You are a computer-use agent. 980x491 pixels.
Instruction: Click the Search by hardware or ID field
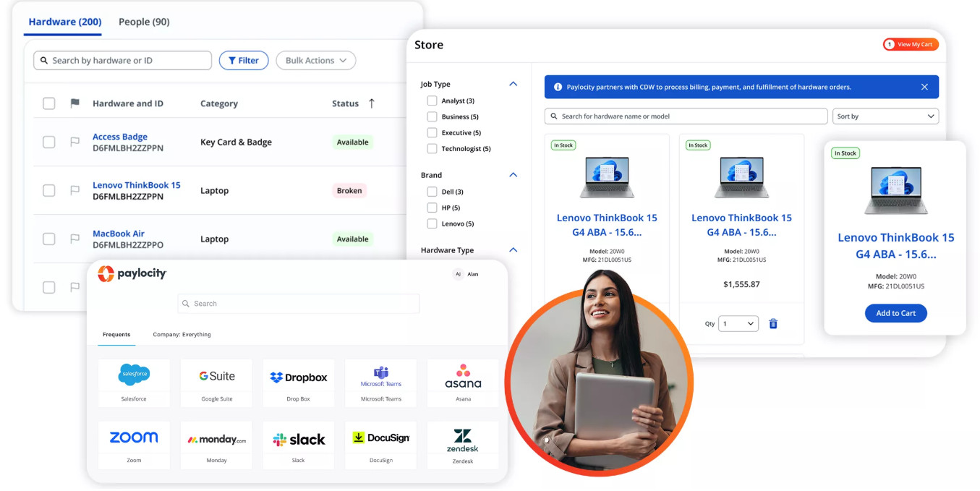(122, 61)
